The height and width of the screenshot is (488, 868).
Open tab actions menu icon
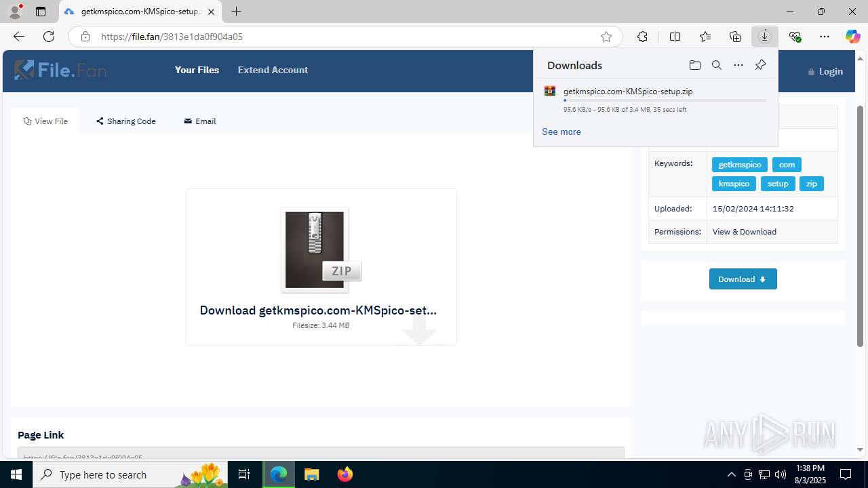41,12
